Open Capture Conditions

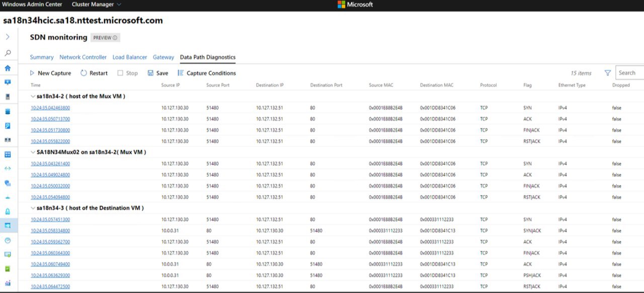[207, 73]
